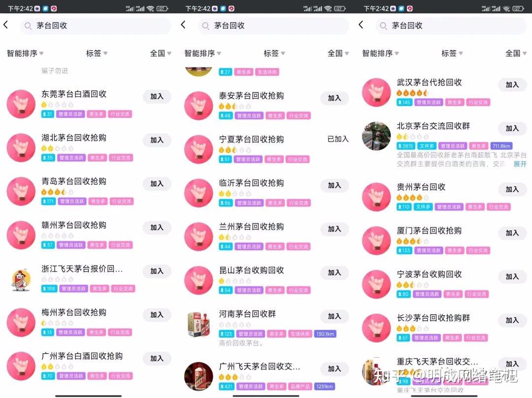Join the 长沙茅台回收抢购群 group
The width and height of the screenshot is (532, 398).
512,320
